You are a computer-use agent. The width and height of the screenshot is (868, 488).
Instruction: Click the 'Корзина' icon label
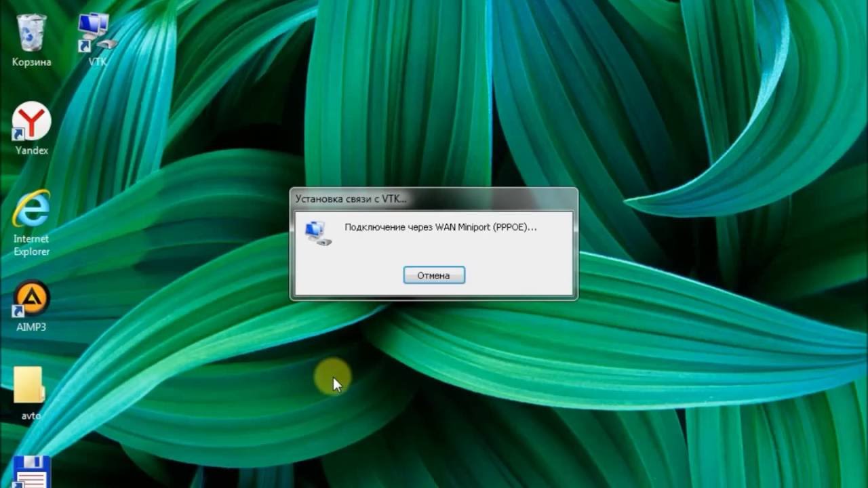31,62
